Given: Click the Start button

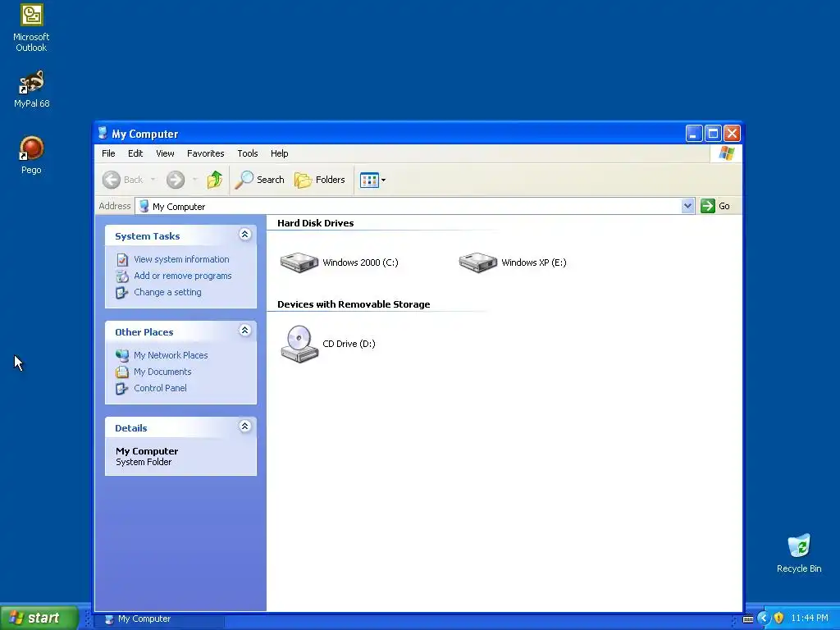Looking at the screenshot, I should pos(39,619).
